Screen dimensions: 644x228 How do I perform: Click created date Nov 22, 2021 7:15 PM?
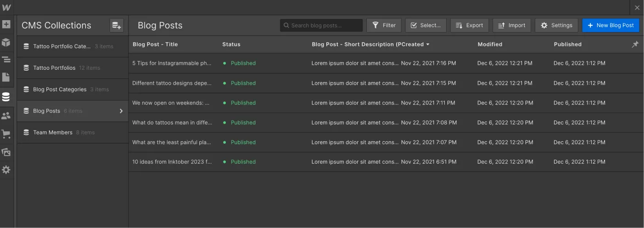[x=429, y=83]
